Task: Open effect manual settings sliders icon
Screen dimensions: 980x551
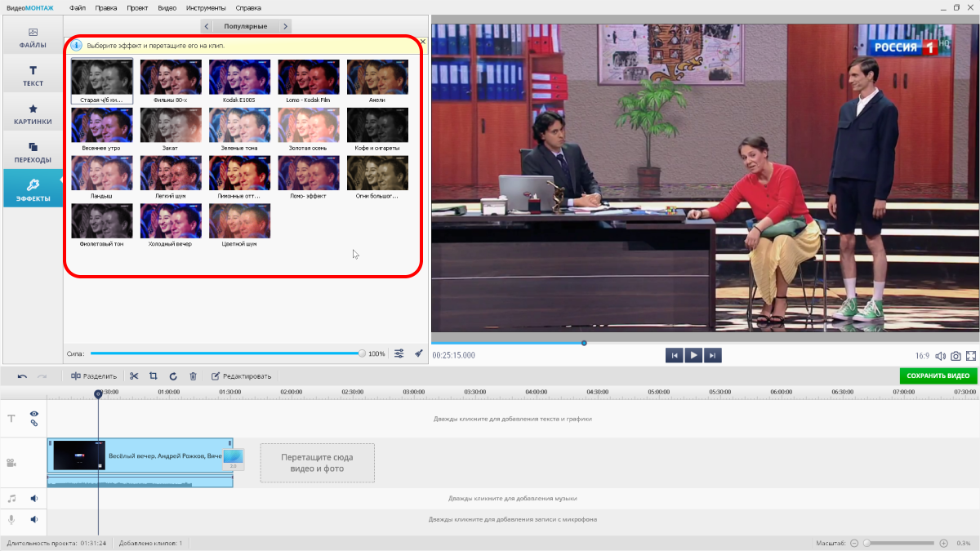Action: coord(399,353)
